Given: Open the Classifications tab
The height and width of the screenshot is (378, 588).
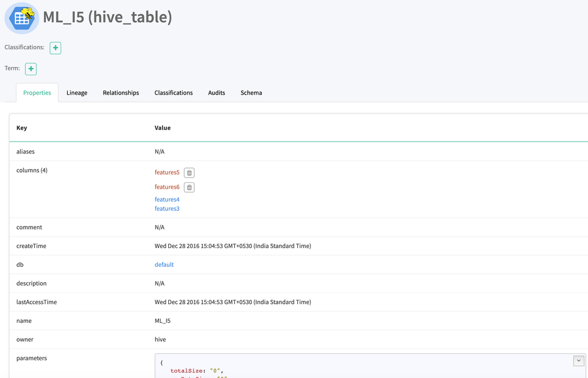Looking at the screenshot, I should (174, 92).
